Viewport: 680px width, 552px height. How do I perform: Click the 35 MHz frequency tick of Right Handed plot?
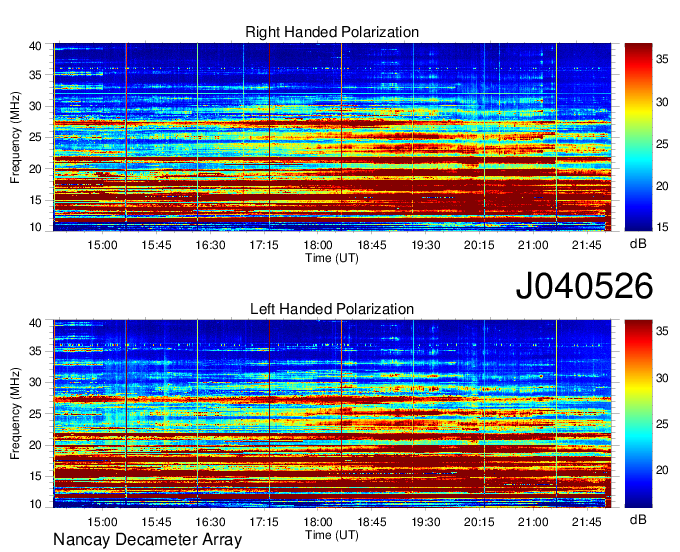point(36,75)
